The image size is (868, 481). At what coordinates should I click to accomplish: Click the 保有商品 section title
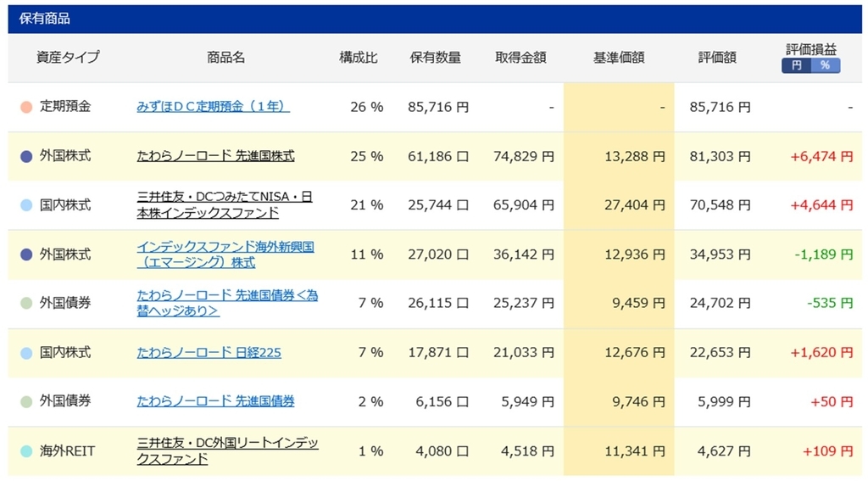pyautogui.click(x=44, y=19)
